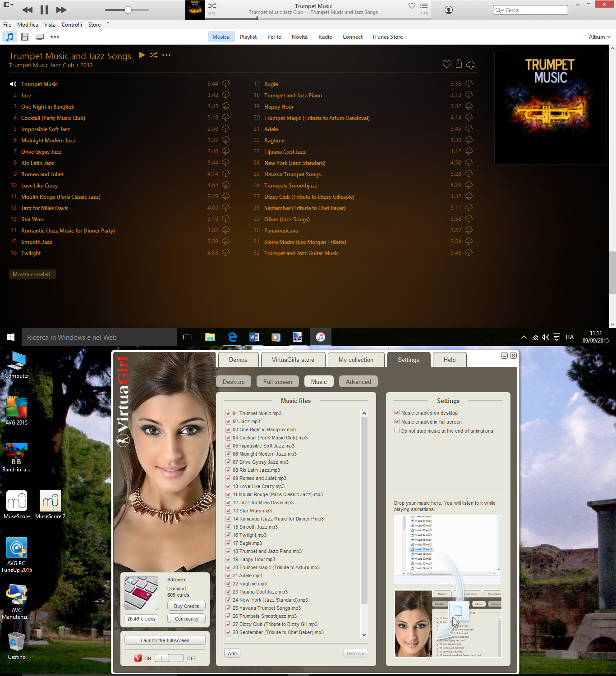Open the Modifica menu
Image resolution: width=616 pixels, height=676 pixels.
(x=28, y=25)
